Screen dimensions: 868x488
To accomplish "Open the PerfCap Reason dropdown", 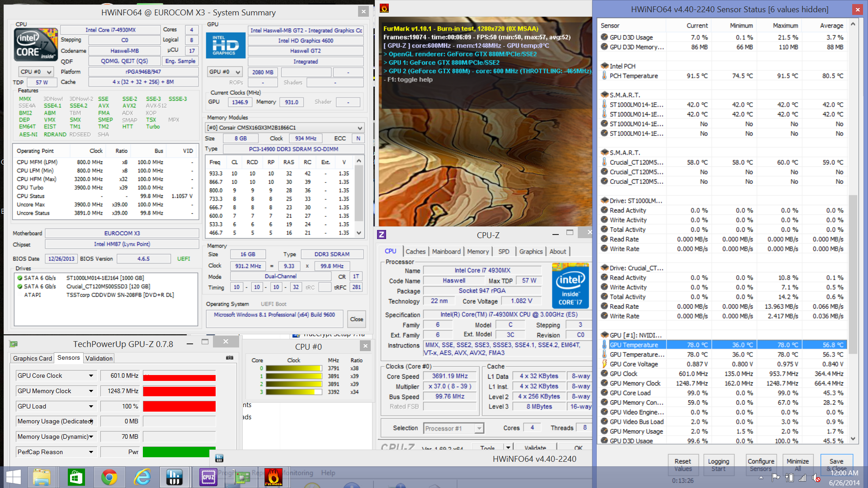I will click(x=91, y=452).
